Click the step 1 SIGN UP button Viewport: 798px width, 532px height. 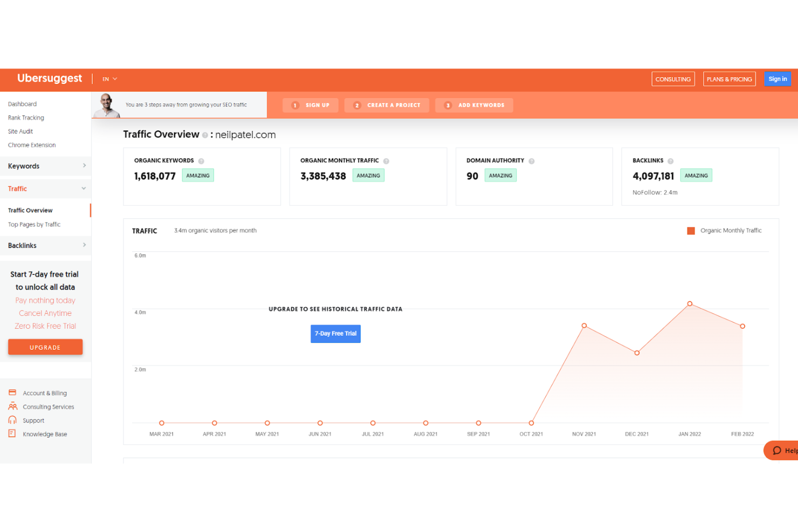(x=311, y=105)
